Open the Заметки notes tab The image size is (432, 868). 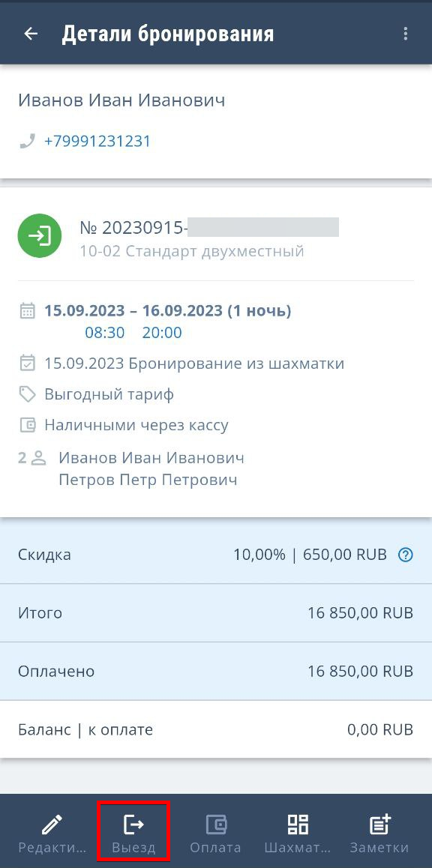(x=379, y=834)
